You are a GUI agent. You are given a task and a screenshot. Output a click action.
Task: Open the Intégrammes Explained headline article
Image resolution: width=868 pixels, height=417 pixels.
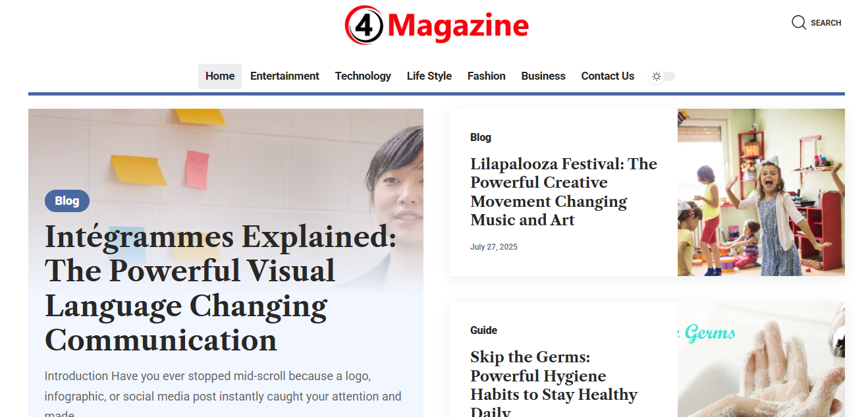tap(221, 288)
